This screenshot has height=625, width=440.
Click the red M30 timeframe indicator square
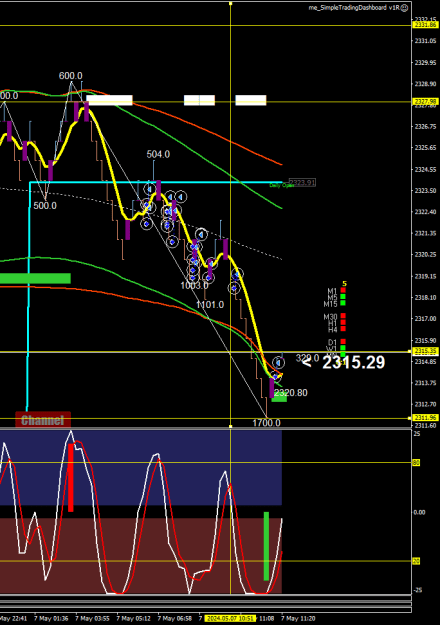point(343,316)
